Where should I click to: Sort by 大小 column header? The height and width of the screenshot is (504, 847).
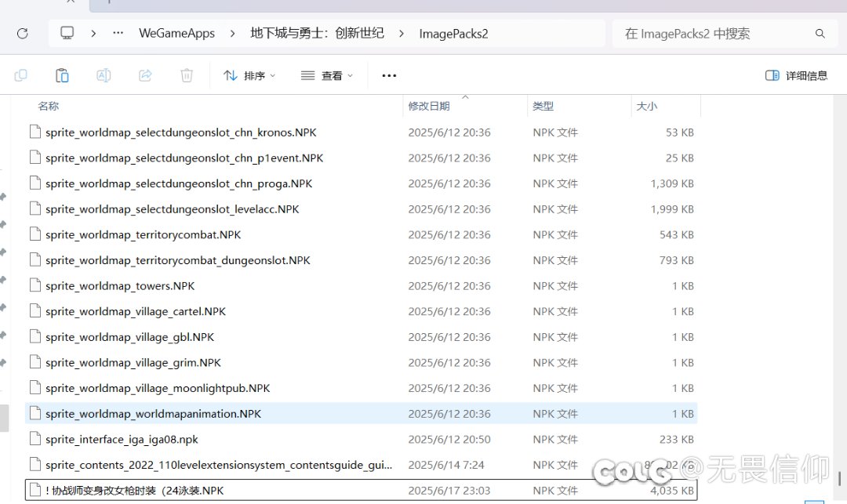coord(646,106)
